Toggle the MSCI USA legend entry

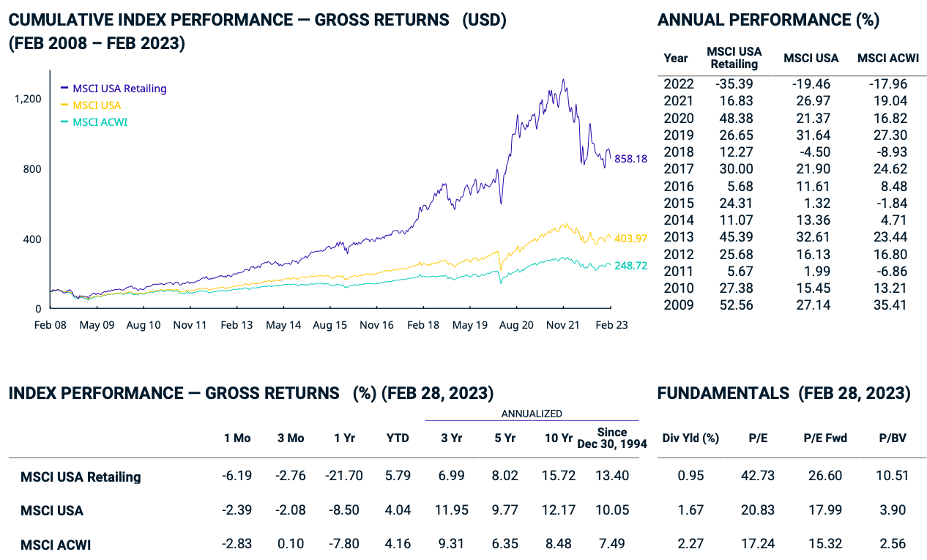click(98, 105)
